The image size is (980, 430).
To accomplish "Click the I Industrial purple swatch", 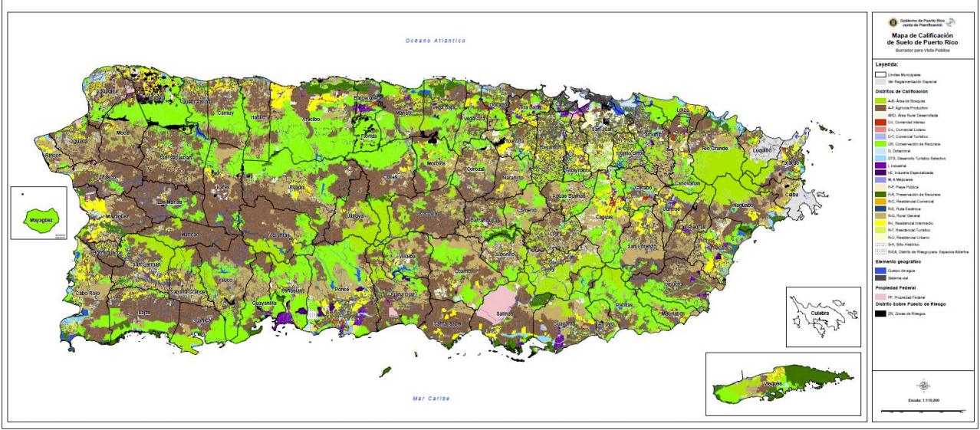I will [x=880, y=166].
